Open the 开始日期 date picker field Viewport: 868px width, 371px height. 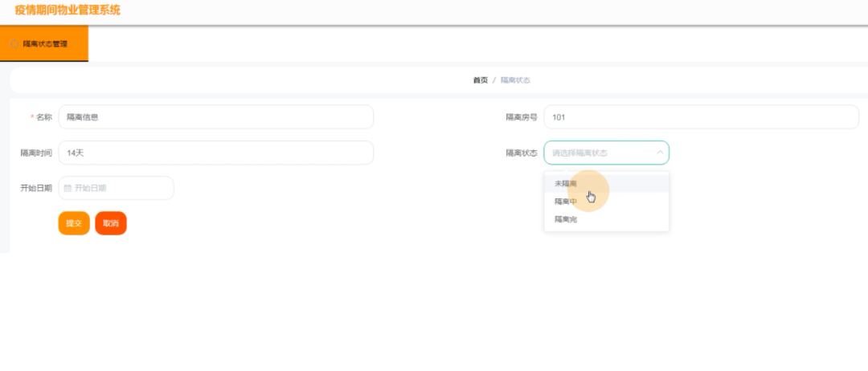pyautogui.click(x=117, y=188)
